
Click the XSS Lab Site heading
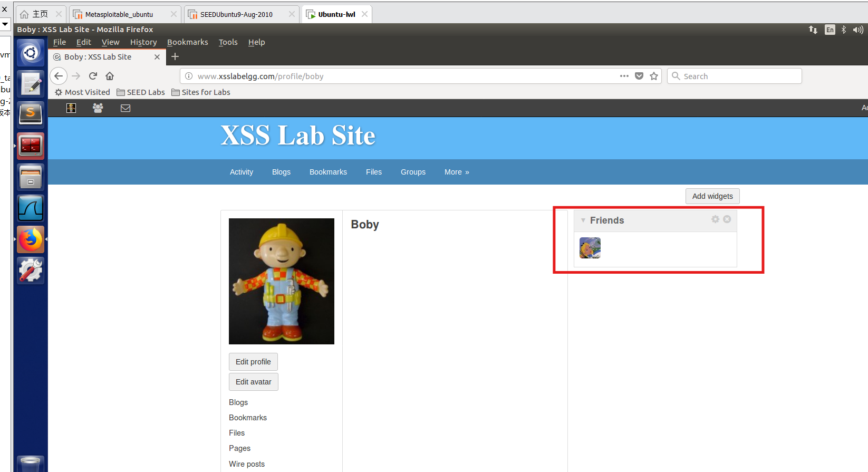coord(298,136)
